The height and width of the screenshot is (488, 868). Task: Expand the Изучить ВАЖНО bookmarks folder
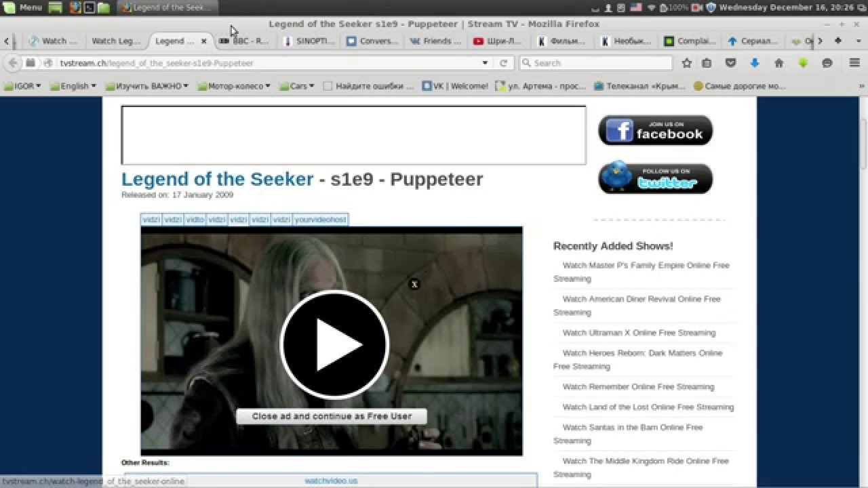coord(146,86)
